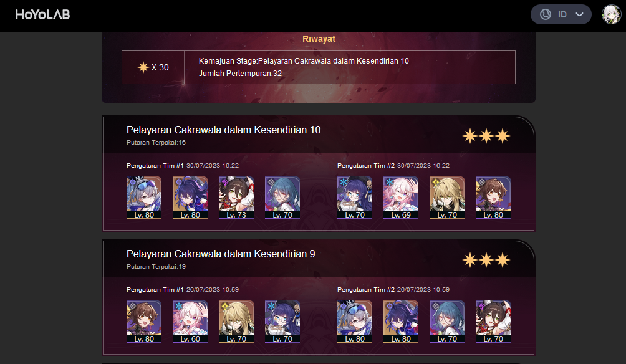Click the star X 30 total counter
The height and width of the screenshot is (364, 626).
click(153, 67)
